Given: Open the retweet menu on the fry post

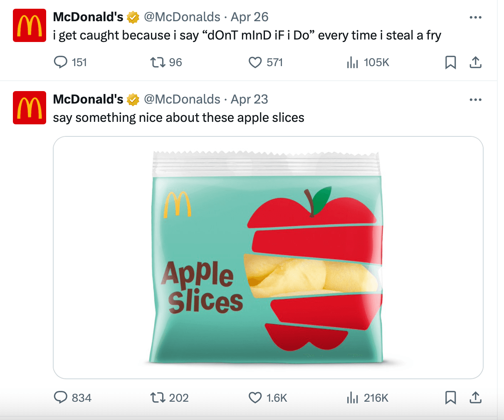Looking at the screenshot, I should tap(159, 62).
